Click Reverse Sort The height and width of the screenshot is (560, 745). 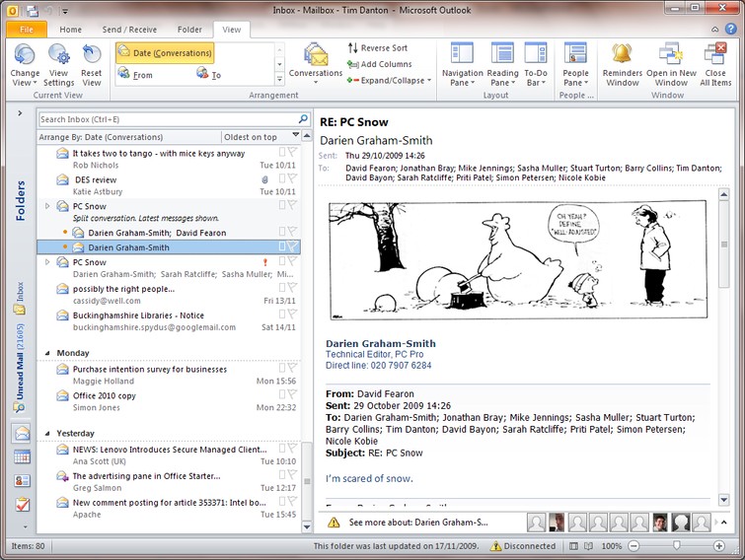(378, 47)
